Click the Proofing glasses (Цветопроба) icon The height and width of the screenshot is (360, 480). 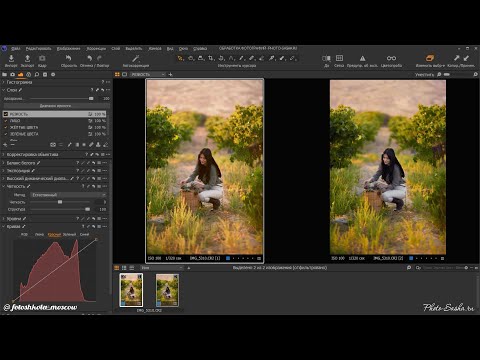(391, 58)
